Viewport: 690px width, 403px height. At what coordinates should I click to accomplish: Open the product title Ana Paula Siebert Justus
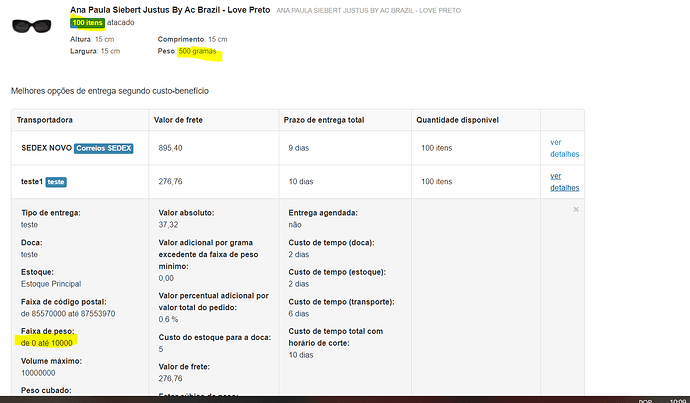pyautogui.click(x=170, y=10)
